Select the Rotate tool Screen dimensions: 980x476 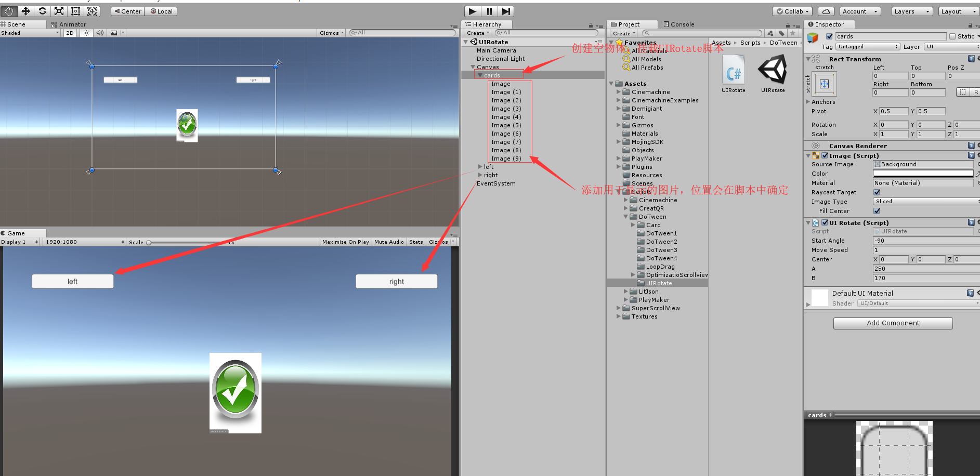[42, 10]
